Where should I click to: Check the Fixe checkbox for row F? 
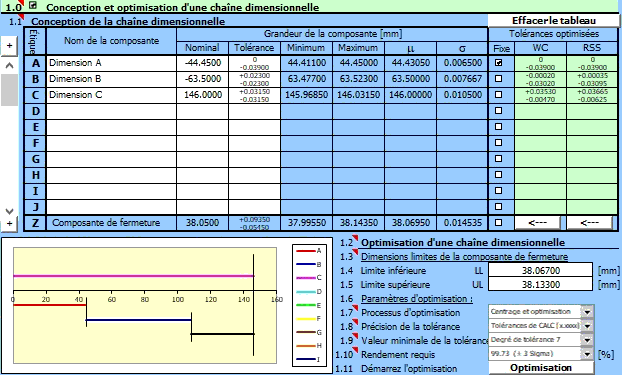click(499, 142)
